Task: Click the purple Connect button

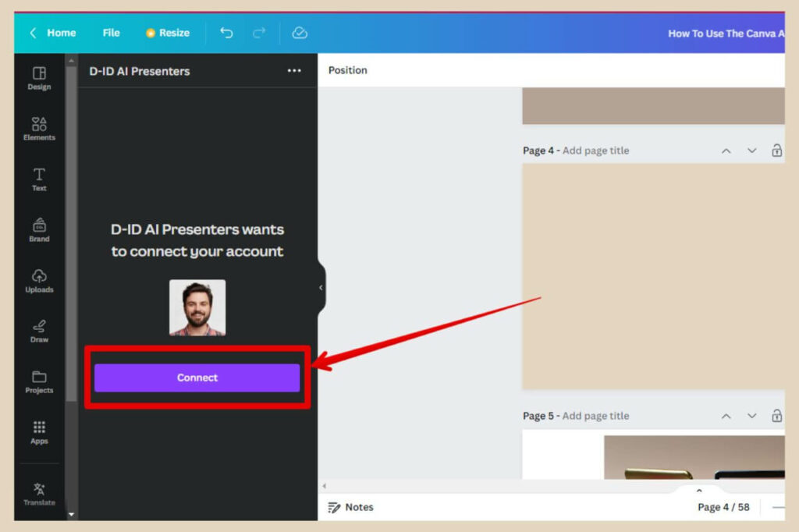Action: [197, 378]
